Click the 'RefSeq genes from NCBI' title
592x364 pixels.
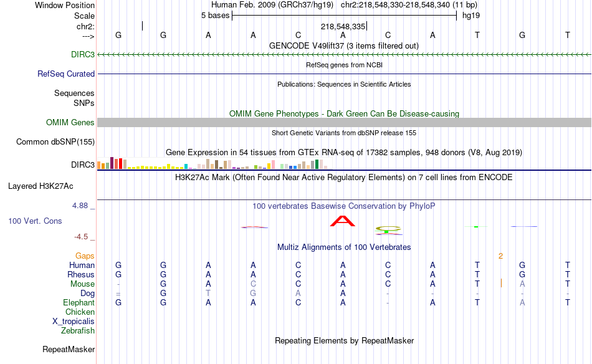click(344, 65)
